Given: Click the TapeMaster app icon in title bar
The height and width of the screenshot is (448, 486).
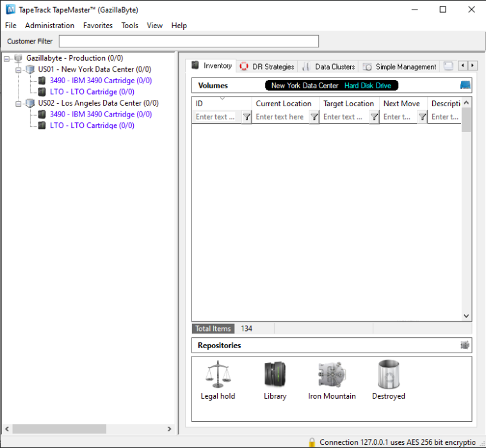Looking at the screenshot, I should click(10, 10).
